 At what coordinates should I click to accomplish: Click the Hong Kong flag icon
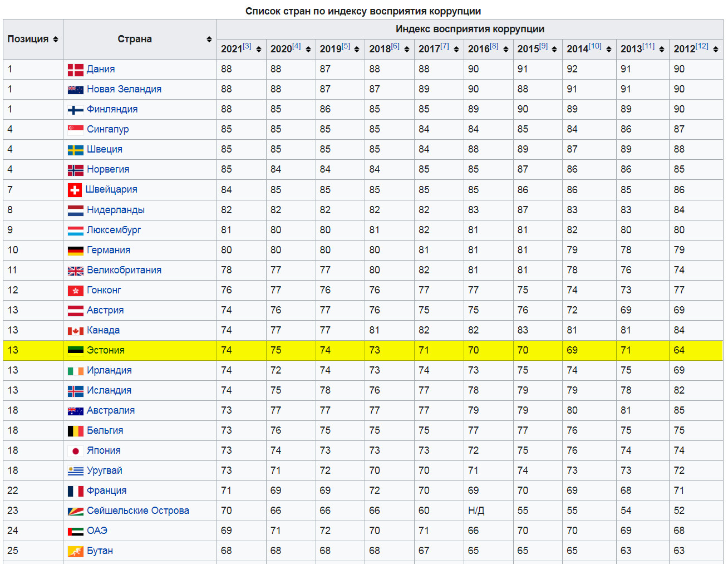pos(75,291)
